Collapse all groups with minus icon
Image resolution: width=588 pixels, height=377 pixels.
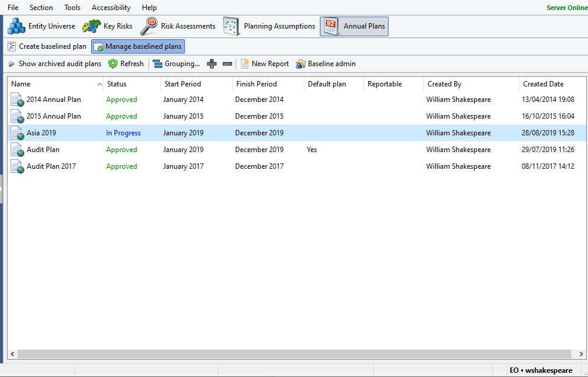click(x=227, y=64)
